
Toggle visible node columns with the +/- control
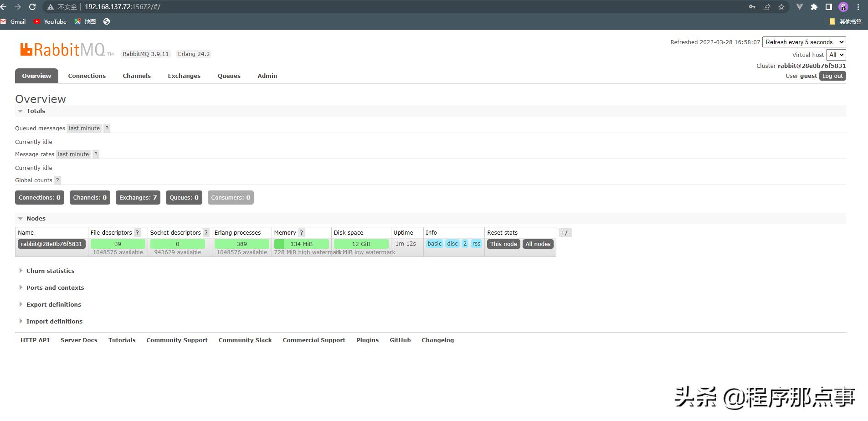[566, 232]
